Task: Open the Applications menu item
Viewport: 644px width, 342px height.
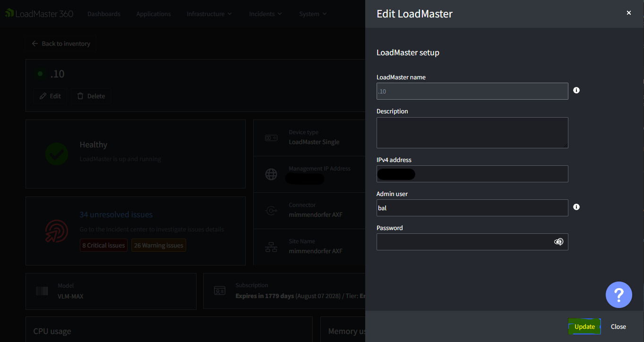Action: [x=154, y=14]
